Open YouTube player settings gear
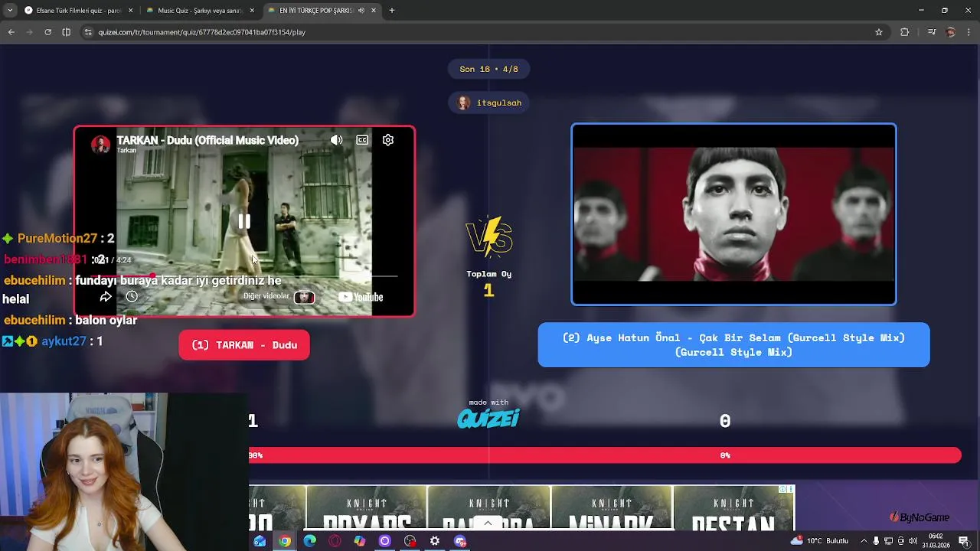 pos(388,140)
